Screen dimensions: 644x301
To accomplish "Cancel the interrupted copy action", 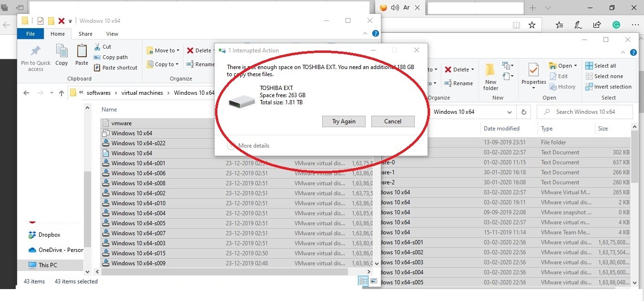I will coord(393,121).
